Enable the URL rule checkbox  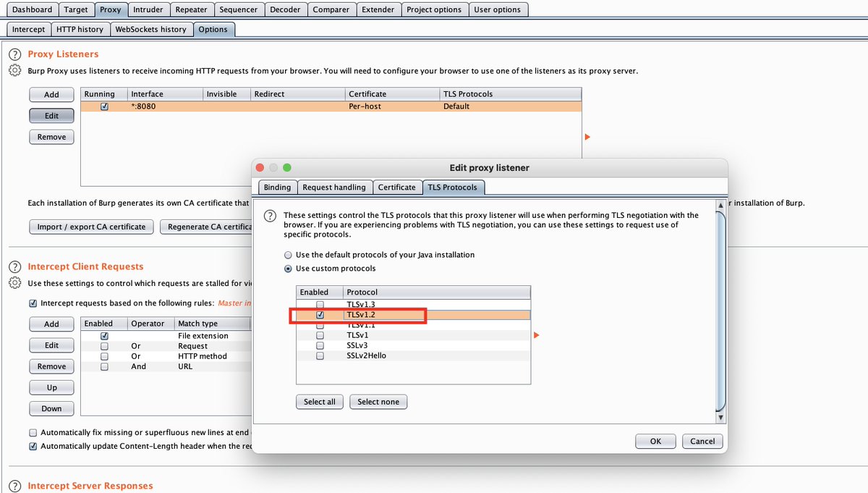[104, 366]
